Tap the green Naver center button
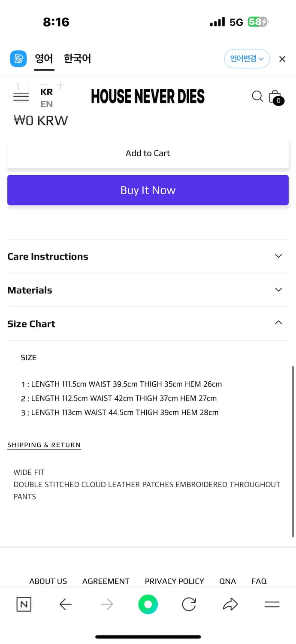Viewport: 296px width, 644px height. (x=148, y=605)
